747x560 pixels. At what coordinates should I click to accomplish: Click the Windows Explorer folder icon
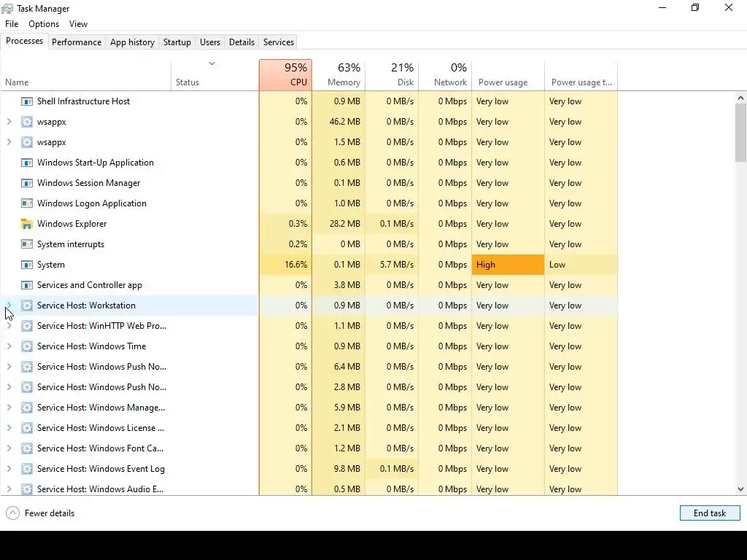tap(27, 224)
